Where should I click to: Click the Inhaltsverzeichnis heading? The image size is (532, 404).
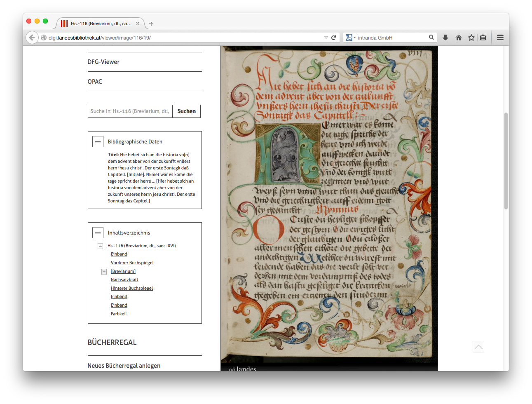point(129,233)
